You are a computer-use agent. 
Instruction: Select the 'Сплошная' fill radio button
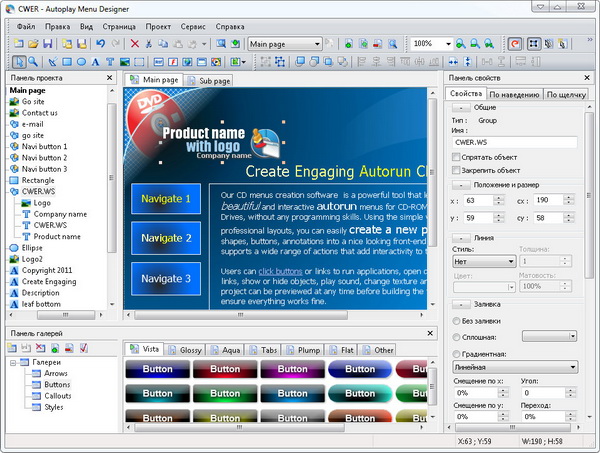tap(456, 337)
